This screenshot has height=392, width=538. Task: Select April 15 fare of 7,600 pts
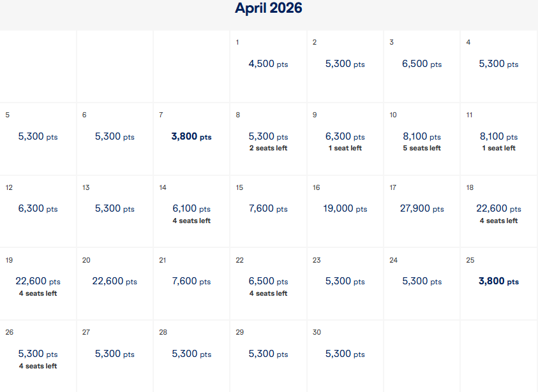pos(268,209)
